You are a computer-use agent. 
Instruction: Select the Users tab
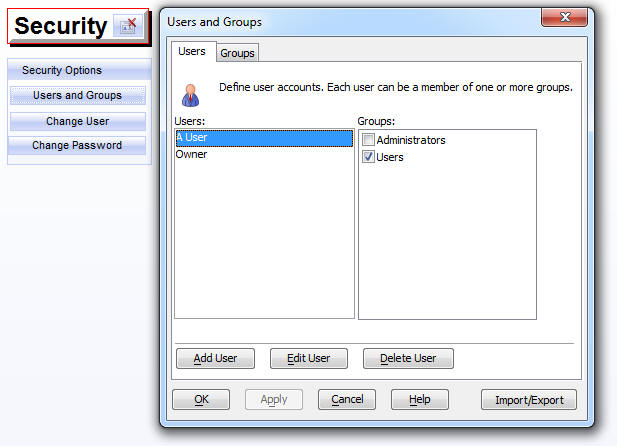click(191, 52)
